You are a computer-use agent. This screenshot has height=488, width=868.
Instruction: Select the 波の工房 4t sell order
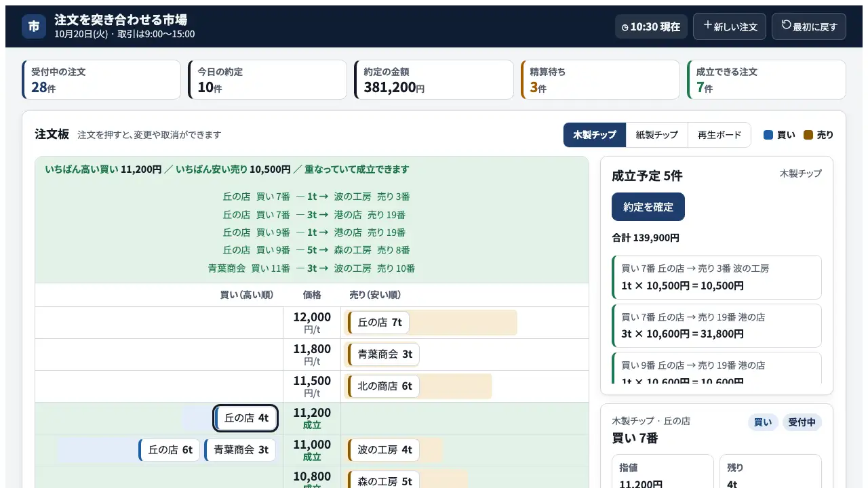(384, 449)
